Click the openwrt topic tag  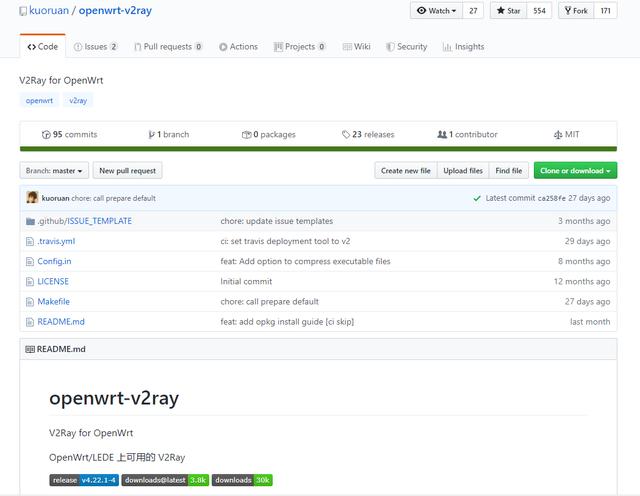[39, 100]
